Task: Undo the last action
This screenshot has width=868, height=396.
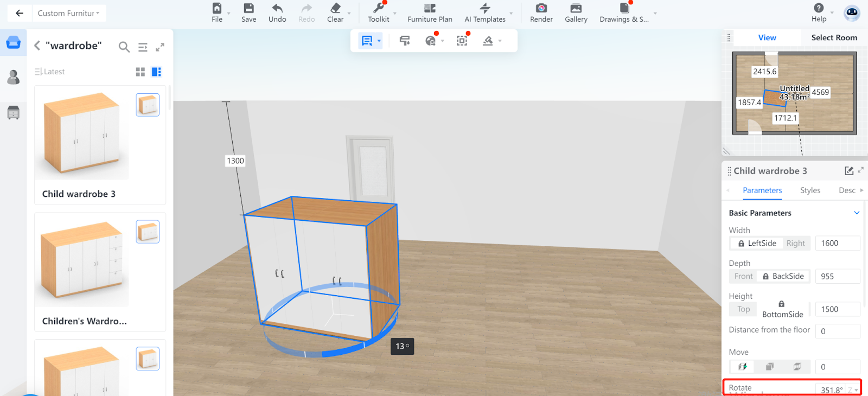Action: click(x=277, y=12)
